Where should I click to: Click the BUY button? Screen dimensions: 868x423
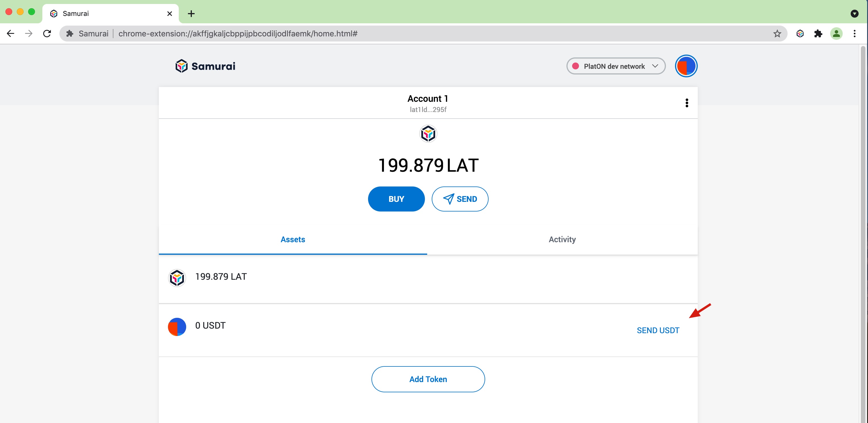396,199
